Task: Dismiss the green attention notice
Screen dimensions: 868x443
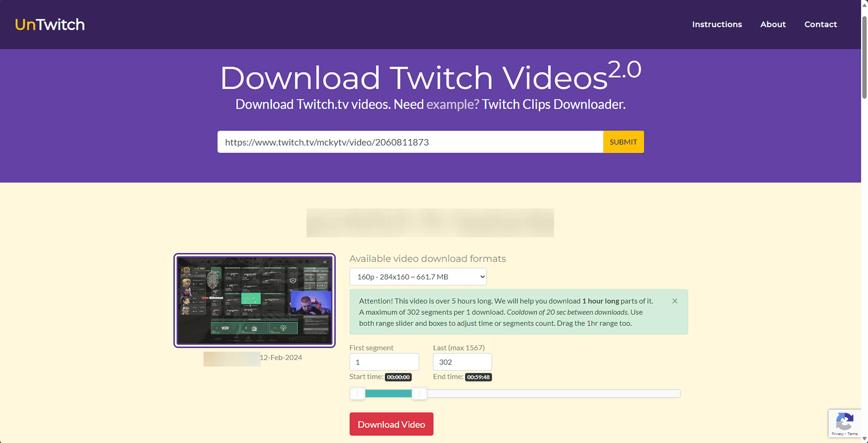Action: pyautogui.click(x=675, y=301)
